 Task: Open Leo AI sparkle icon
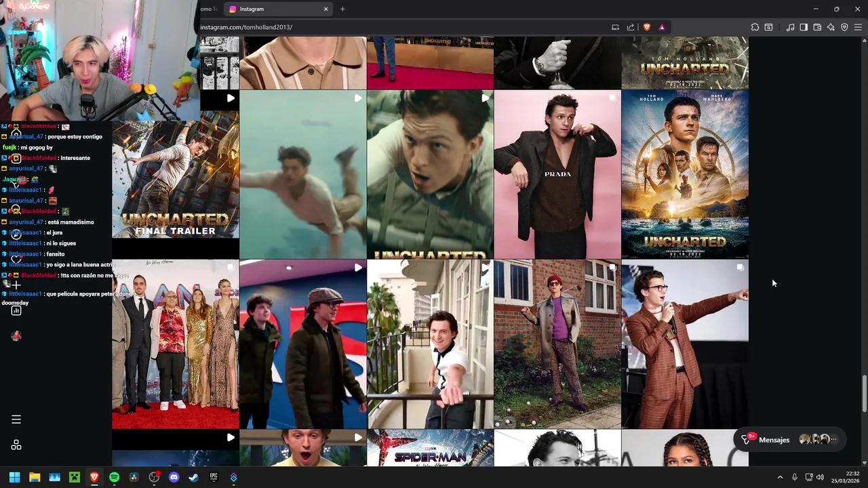(x=831, y=27)
